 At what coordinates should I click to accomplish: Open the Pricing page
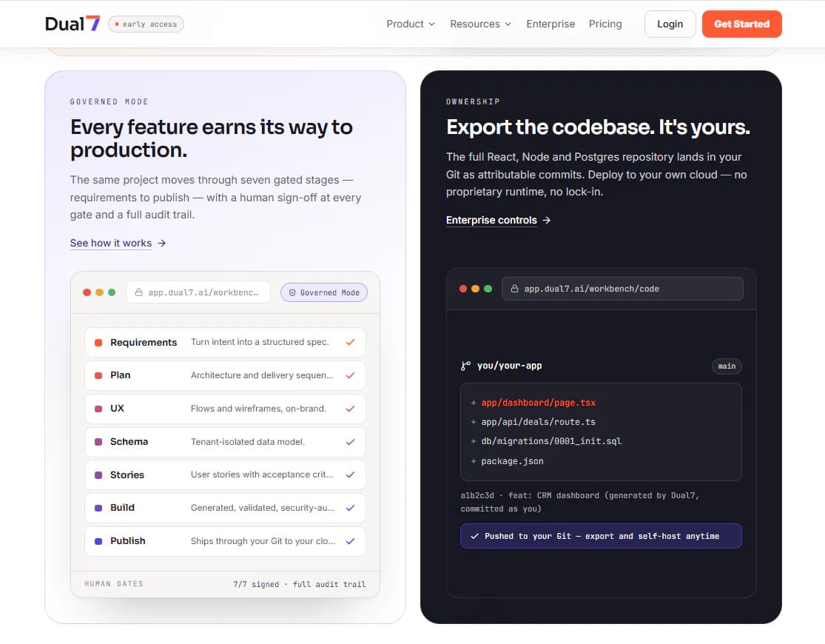605,24
